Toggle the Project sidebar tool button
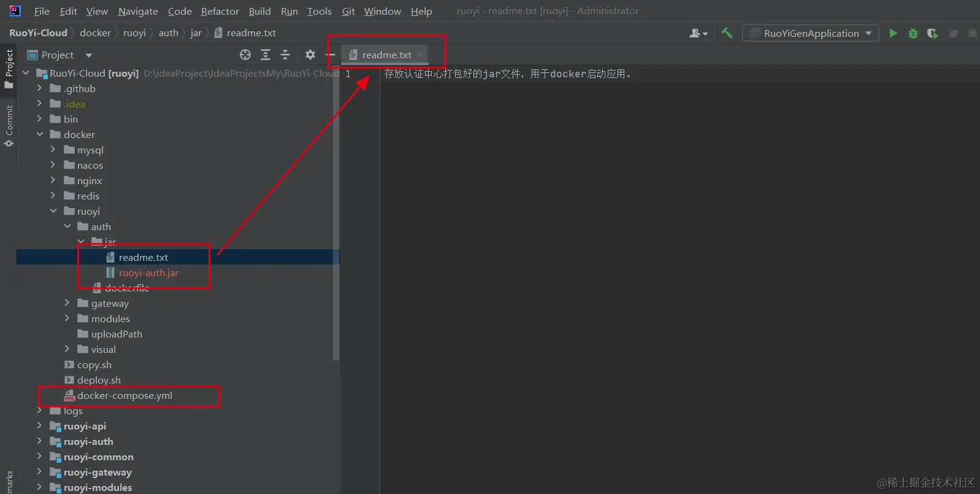 click(x=9, y=68)
